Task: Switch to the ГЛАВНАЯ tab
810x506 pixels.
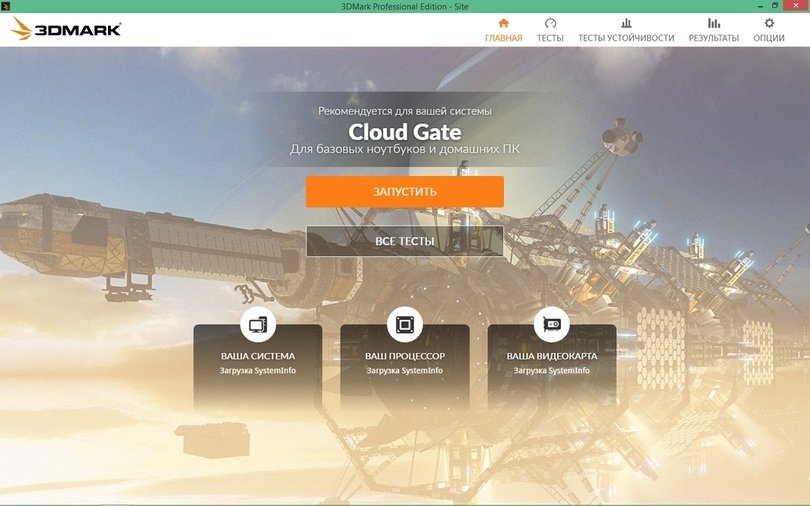Action: click(503, 30)
